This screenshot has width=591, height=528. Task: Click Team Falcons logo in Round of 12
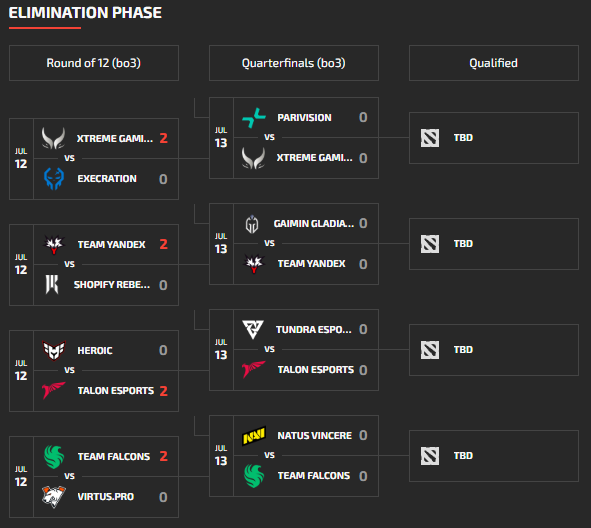click(x=54, y=457)
